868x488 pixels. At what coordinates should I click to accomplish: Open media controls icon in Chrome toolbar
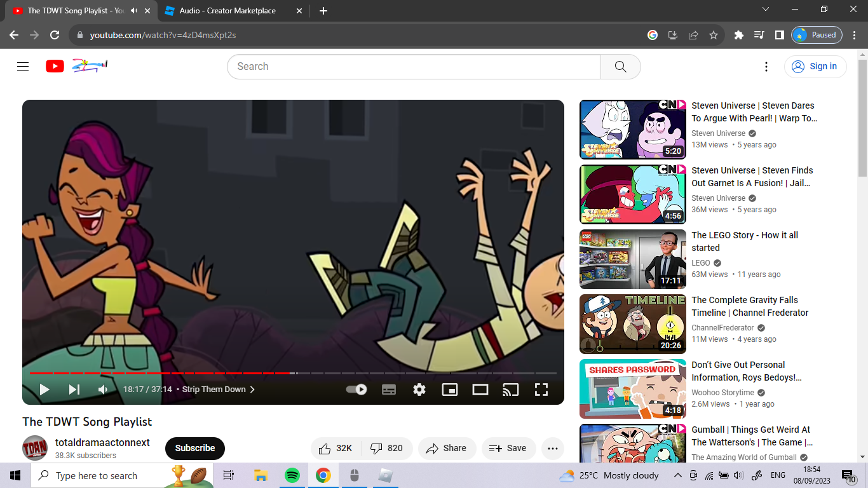point(759,35)
